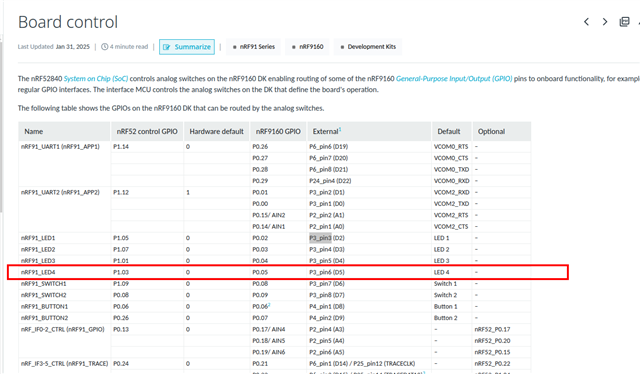
Task: Go to previous page with left chevron
Action: click(x=587, y=22)
